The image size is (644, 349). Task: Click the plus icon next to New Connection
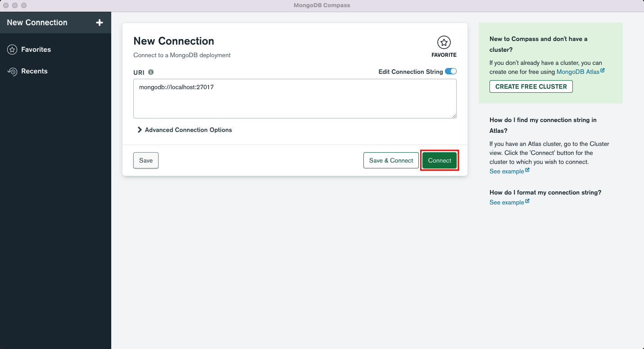pos(100,23)
